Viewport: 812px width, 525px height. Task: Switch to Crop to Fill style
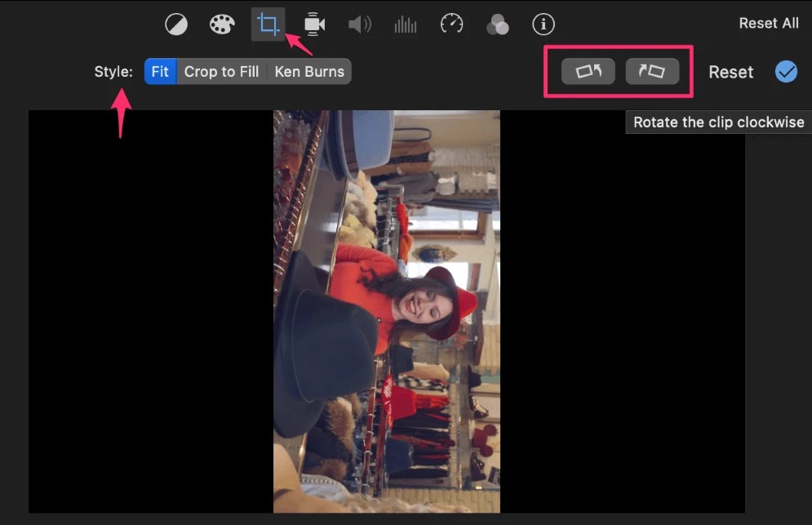click(x=222, y=71)
